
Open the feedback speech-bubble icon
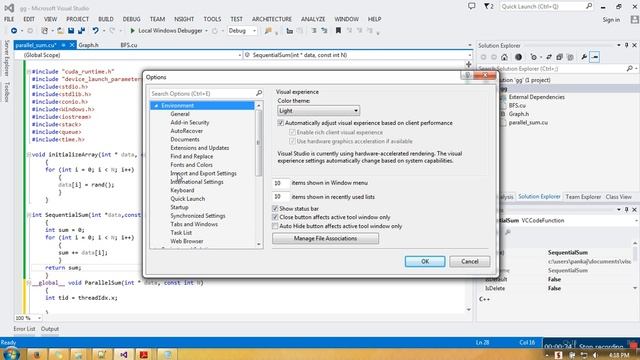[x=471, y=6]
